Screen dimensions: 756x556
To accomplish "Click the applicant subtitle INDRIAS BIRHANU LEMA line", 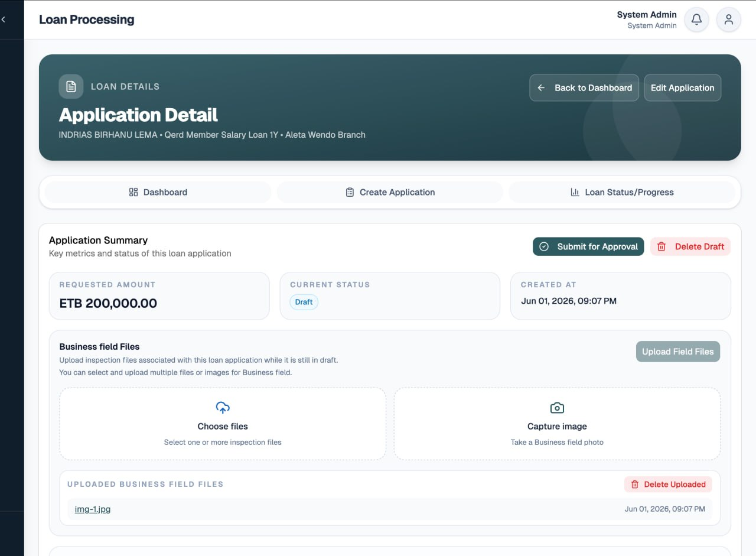I will 212,135.
